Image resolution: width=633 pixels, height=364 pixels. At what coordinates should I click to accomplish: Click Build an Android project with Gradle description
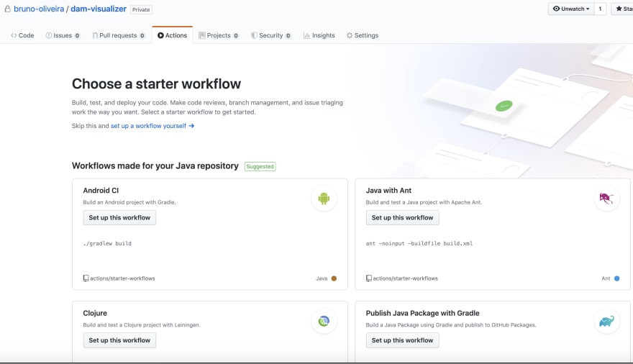coord(129,202)
